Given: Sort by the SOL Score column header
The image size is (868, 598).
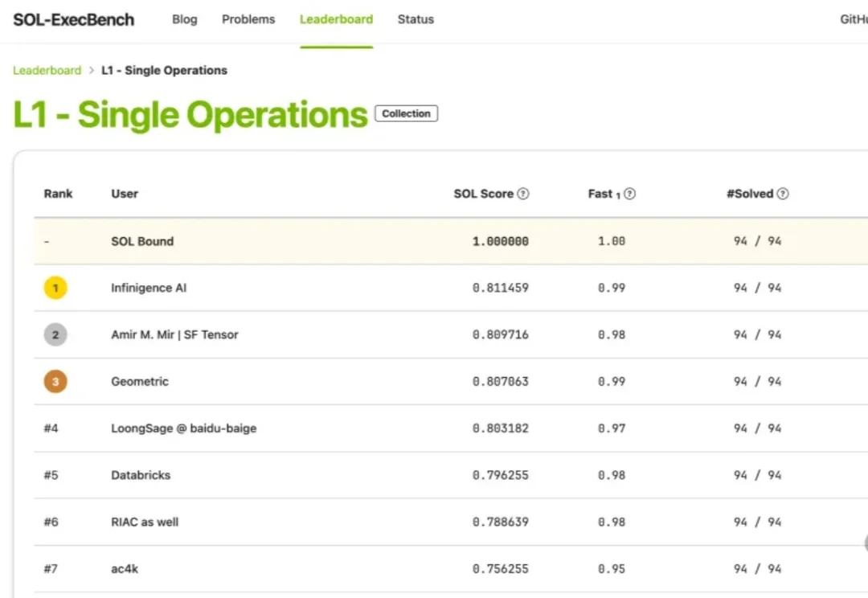Looking at the screenshot, I should point(484,194).
